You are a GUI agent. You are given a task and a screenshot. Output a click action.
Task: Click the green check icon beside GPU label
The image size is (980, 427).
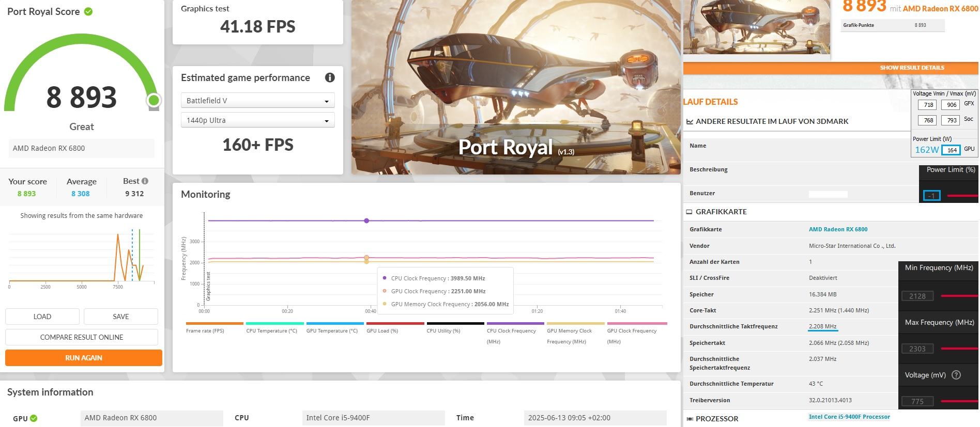pos(34,418)
